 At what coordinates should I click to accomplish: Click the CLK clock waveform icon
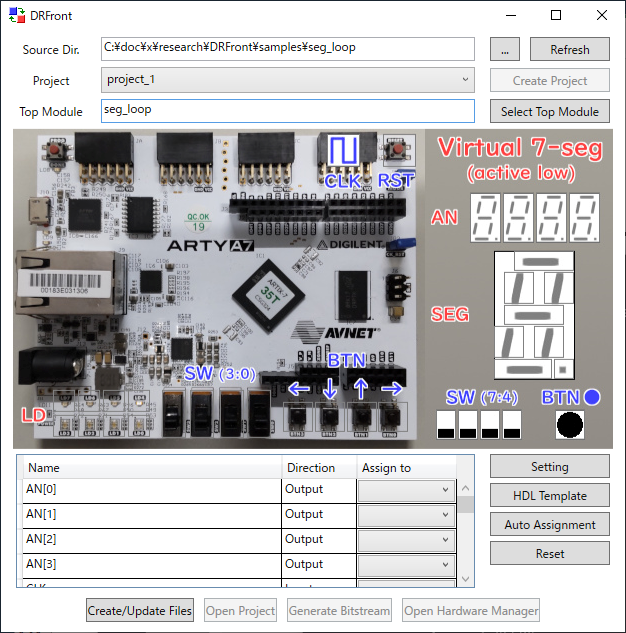(x=343, y=150)
